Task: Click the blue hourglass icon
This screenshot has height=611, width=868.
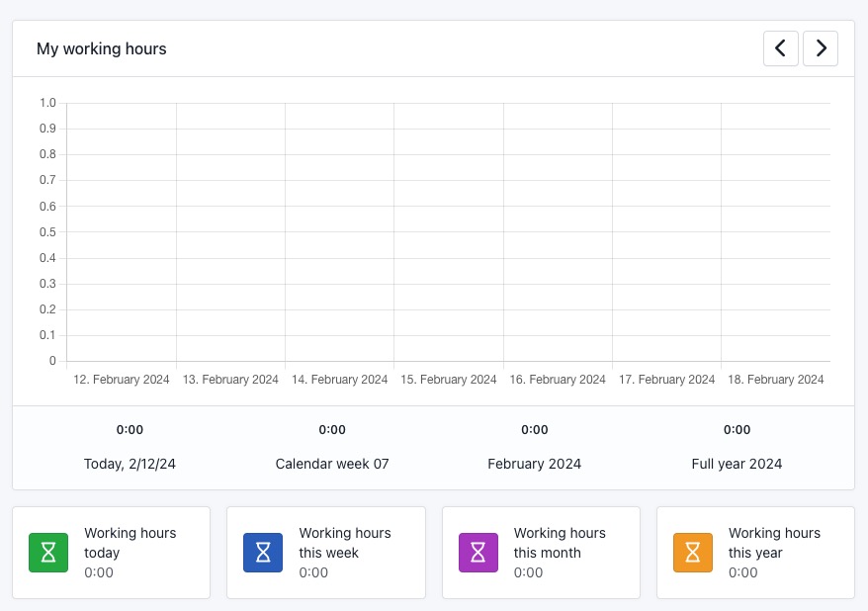Action: click(263, 553)
